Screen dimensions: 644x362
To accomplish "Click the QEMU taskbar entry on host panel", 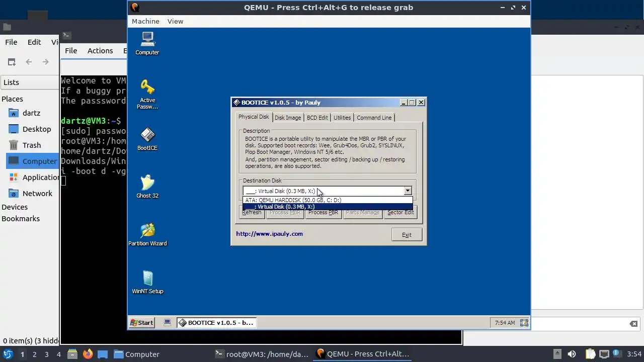I will click(363, 354).
